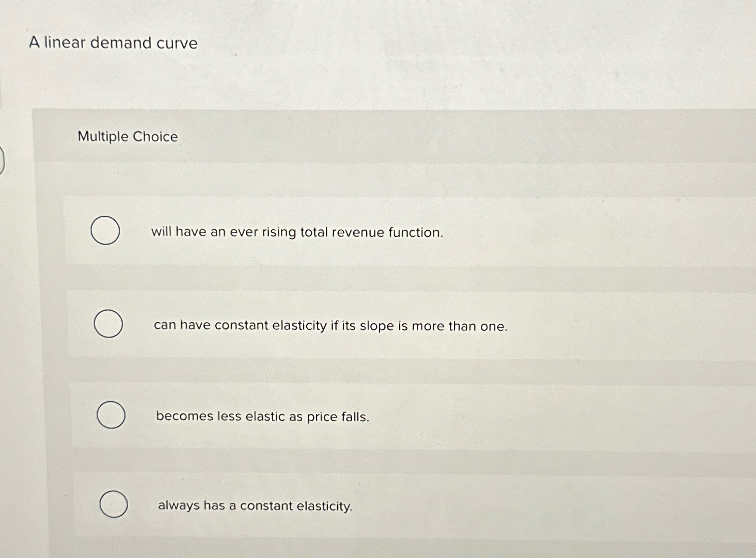Click the 'Multiple Choice' label
756x558 pixels.
coord(128,136)
